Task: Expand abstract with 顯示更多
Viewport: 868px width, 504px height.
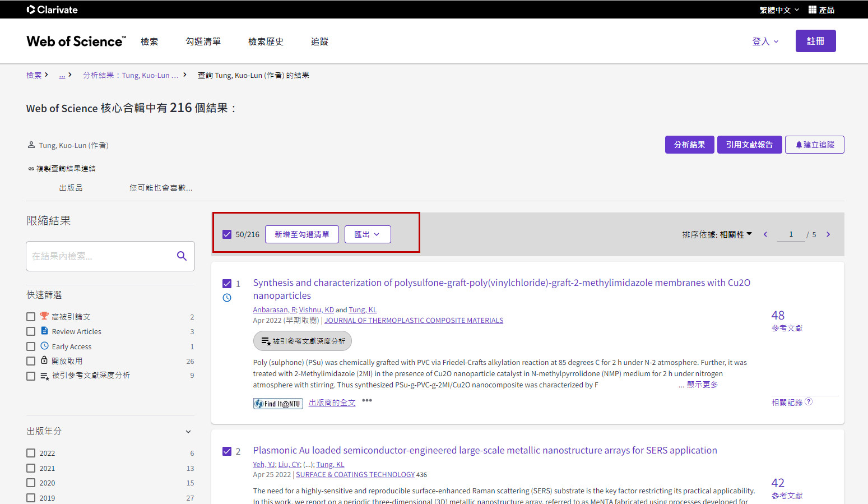Action: [x=702, y=385]
